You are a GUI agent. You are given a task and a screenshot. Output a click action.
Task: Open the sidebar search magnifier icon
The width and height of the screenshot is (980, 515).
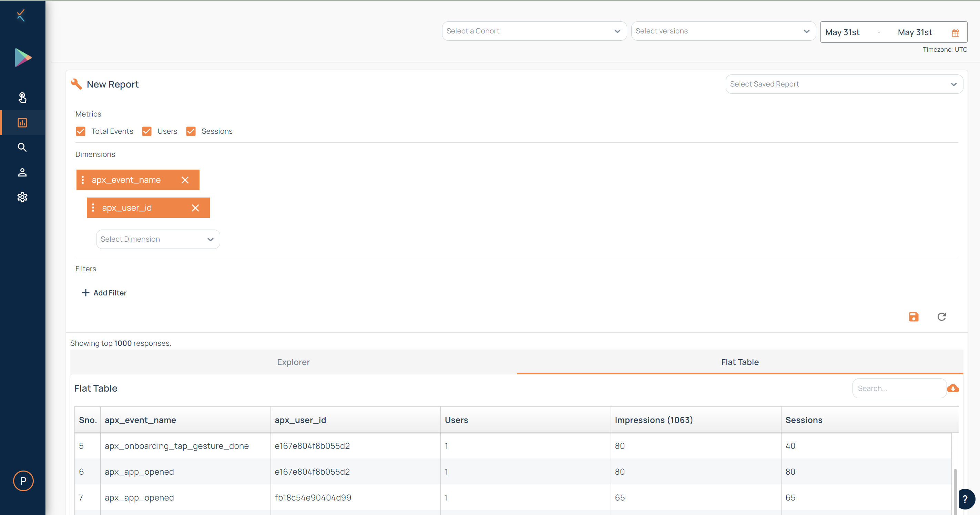click(x=22, y=147)
